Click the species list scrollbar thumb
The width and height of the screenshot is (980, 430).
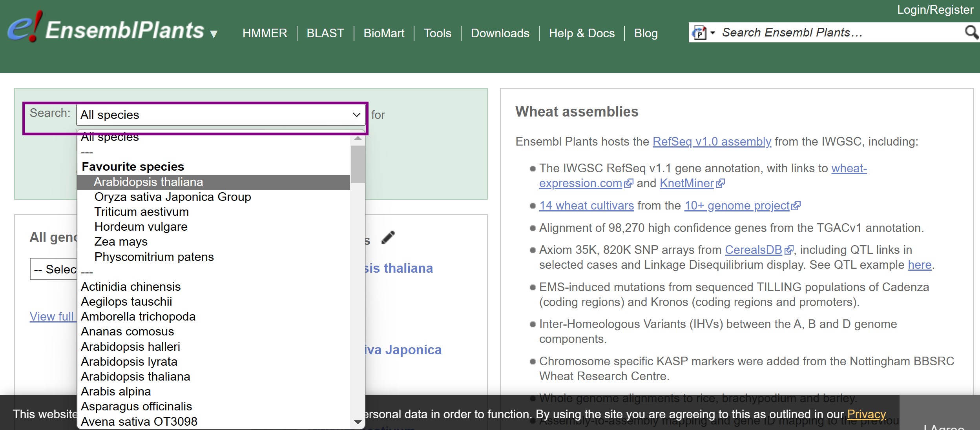tap(358, 164)
